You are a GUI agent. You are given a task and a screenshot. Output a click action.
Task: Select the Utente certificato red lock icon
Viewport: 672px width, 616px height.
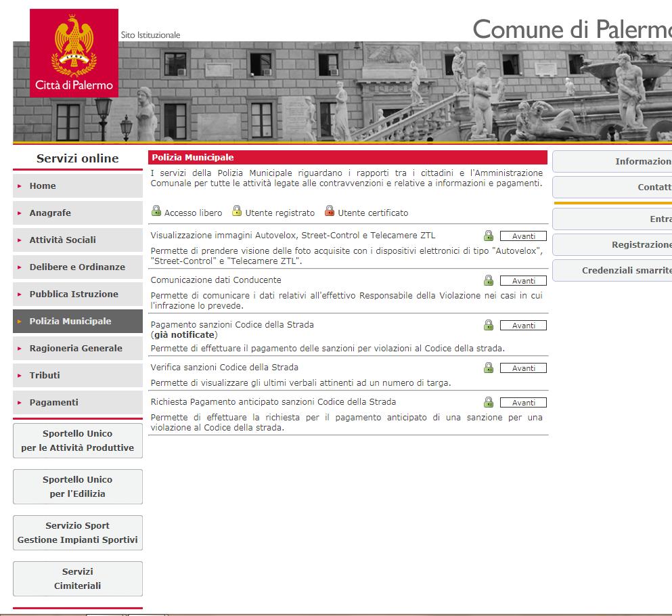[329, 211]
